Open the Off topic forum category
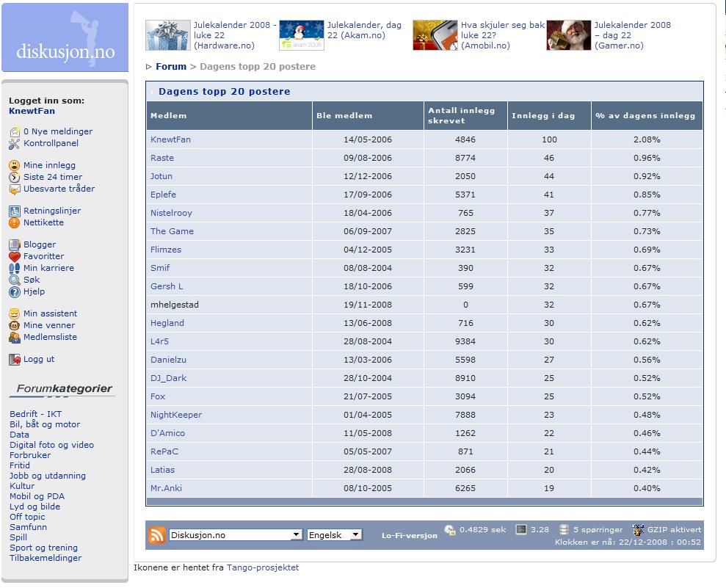This screenshot has width=726, height=588. point(27,517)
